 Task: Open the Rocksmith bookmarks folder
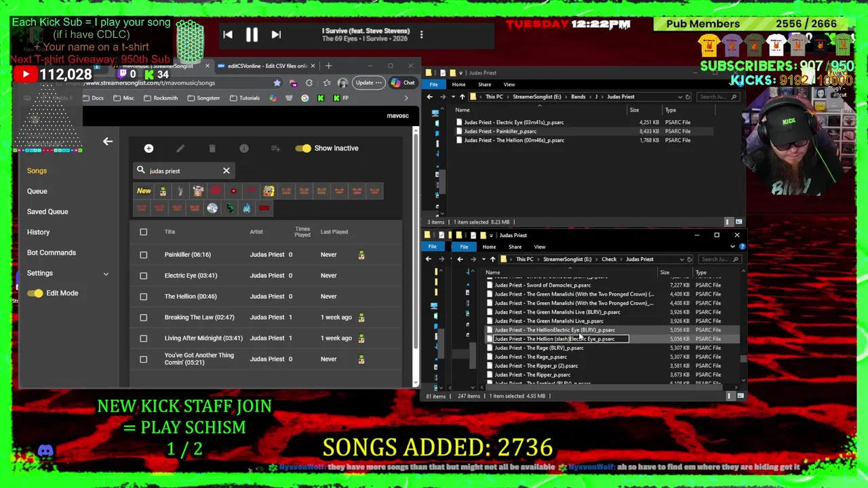pos(161,98)
